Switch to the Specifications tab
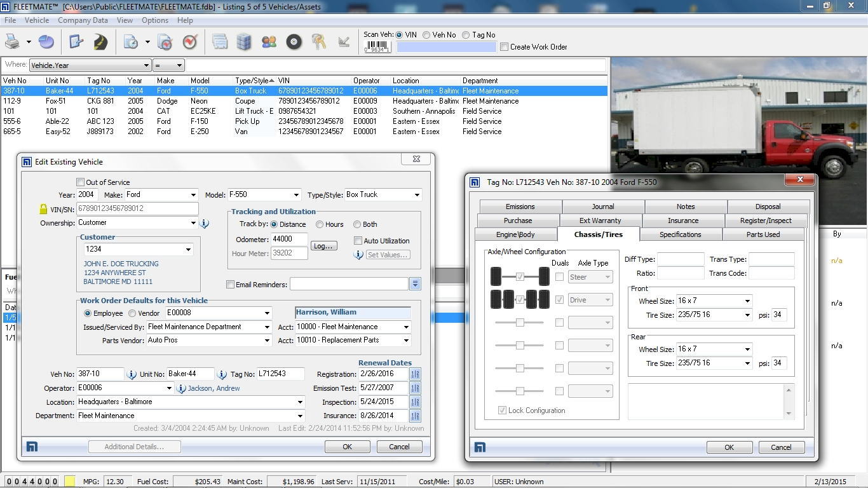This screenshot has width=868, height=488. [x=681, y=234]
